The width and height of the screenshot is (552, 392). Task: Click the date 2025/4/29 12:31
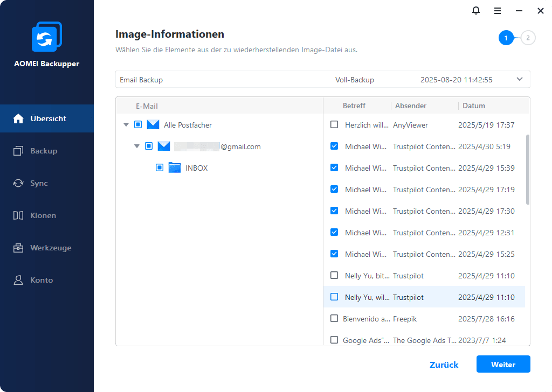[486, 233]
